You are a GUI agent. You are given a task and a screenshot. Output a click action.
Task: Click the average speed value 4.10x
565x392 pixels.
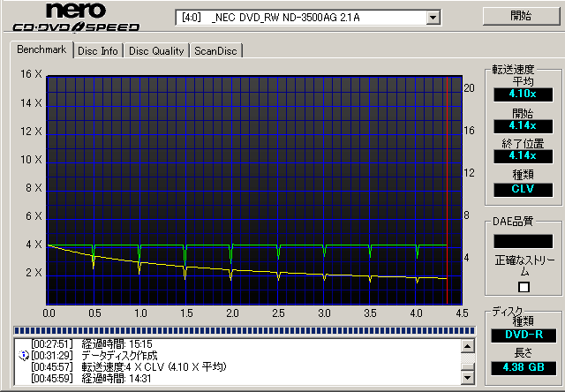523,94
